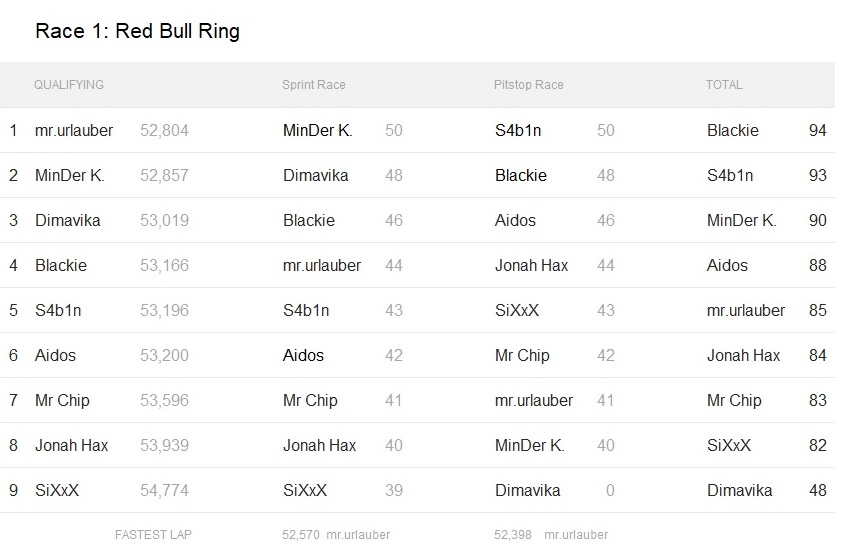Click Aidos in the qualifying column

(55, 355)
